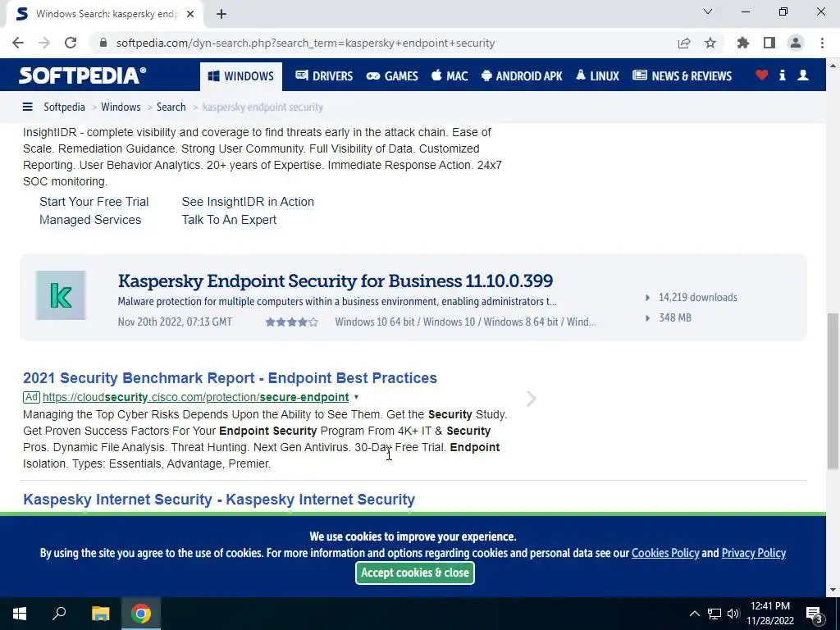Reload the current page
This screenshot has width=840, height=630.
[x=71, y=43]
